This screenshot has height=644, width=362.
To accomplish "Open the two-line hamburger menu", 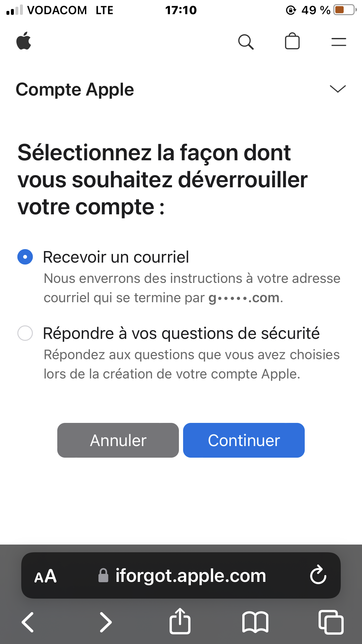I will click(339, 42).
